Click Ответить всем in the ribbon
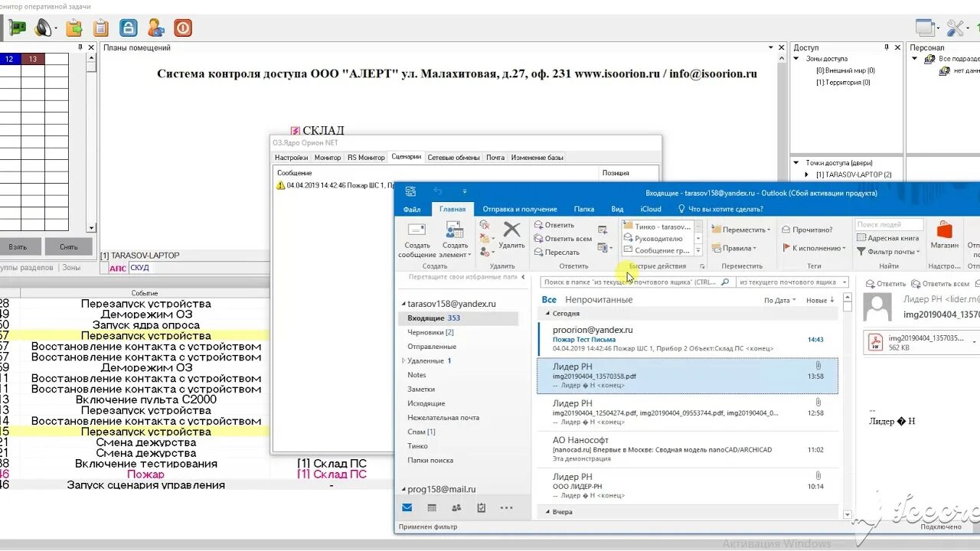Image resolution: width=980 pixels, height=551 pixels. [x=563, y=239]
